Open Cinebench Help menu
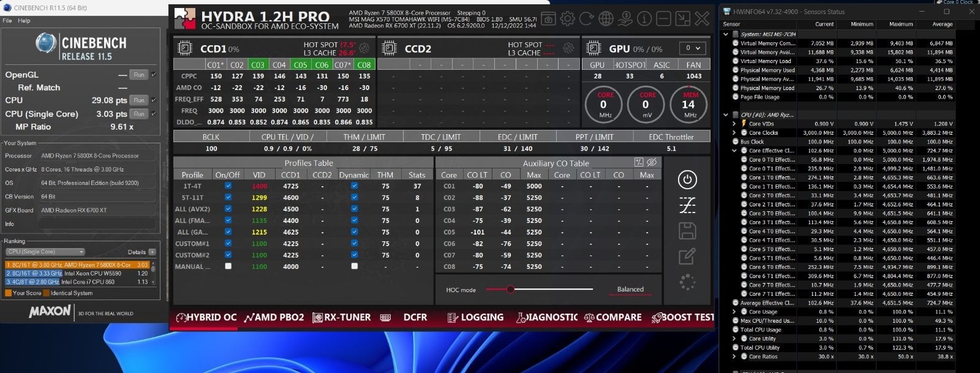The height and width of the screenshot is (373, 980). pyautogui.click(x=24, y=21)
